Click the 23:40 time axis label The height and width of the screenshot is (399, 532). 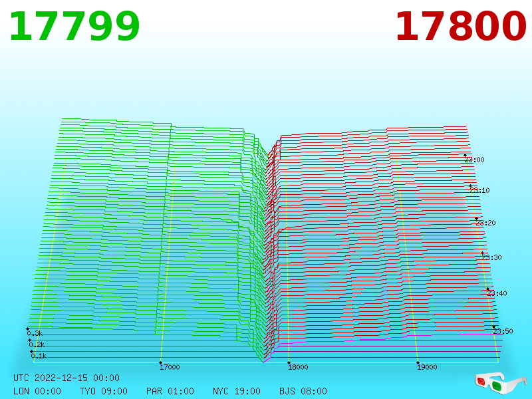click(497, 293)
